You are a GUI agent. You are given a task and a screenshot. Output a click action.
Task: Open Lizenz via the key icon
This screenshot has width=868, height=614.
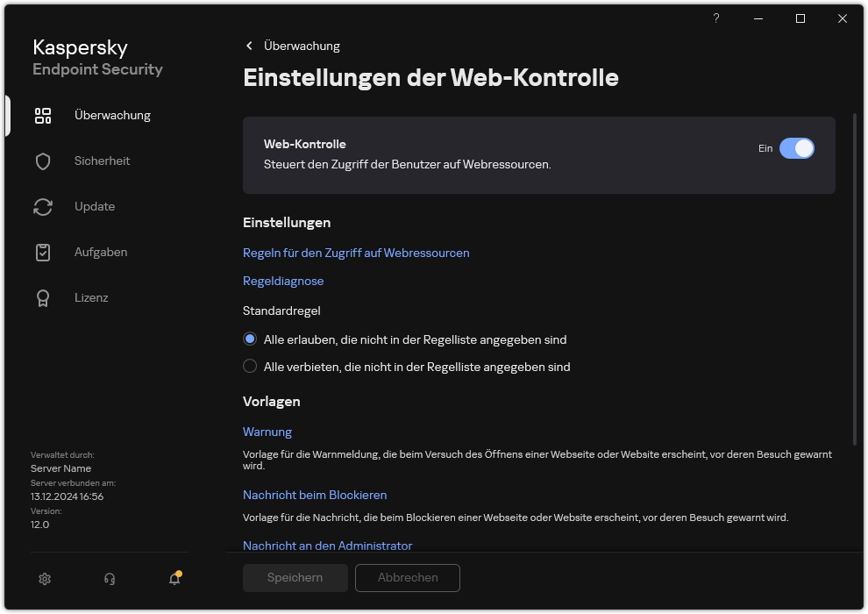[43, 297]
